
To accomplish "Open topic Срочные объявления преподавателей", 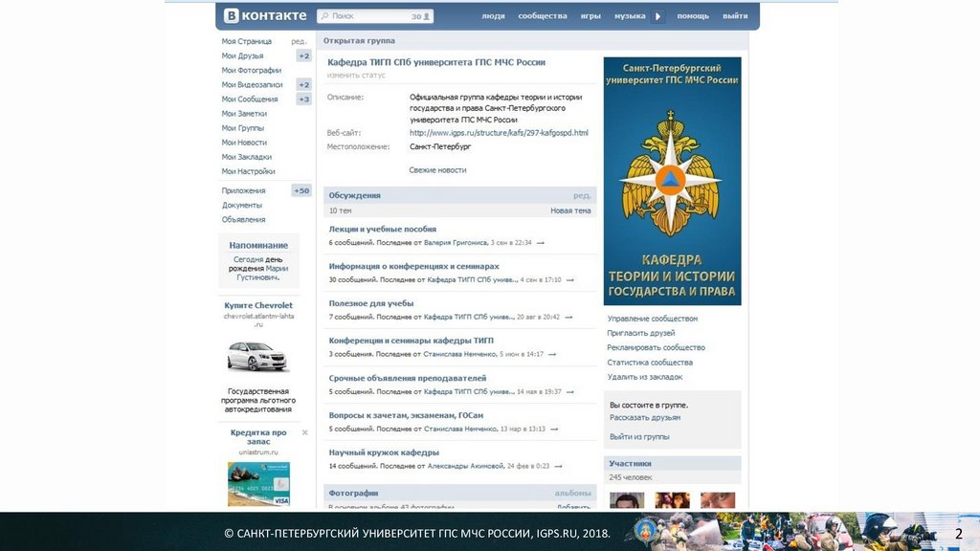I will [x=408, y=378].
